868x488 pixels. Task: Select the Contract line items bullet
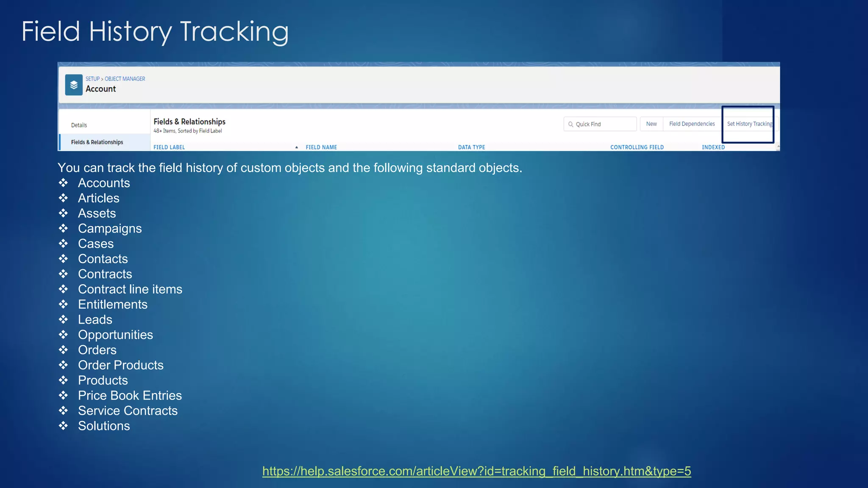coord(130,289)
